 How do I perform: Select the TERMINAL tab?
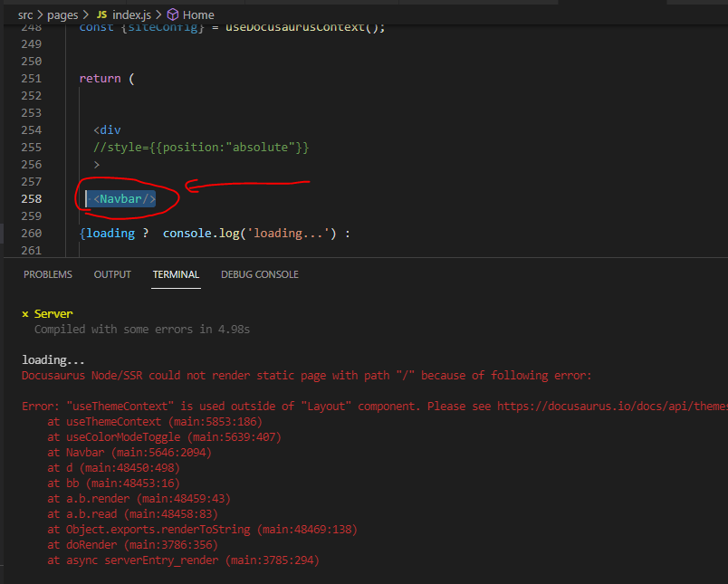tap(176, 274)
